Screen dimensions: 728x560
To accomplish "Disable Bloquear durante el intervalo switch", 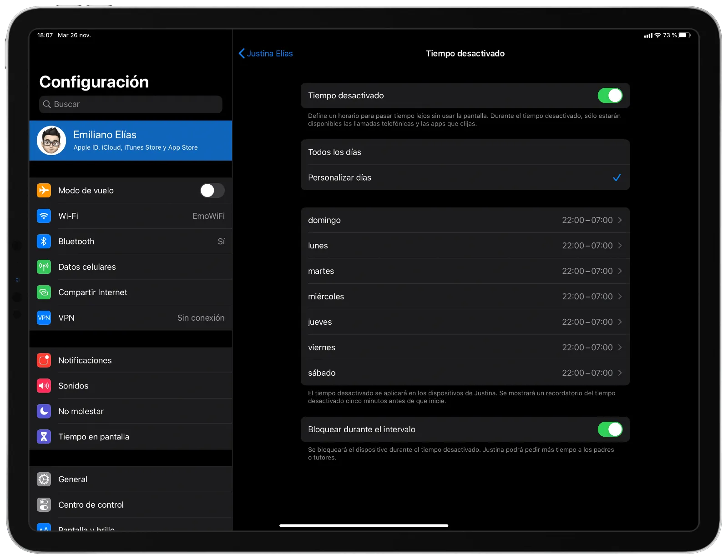I will (610, 429).
